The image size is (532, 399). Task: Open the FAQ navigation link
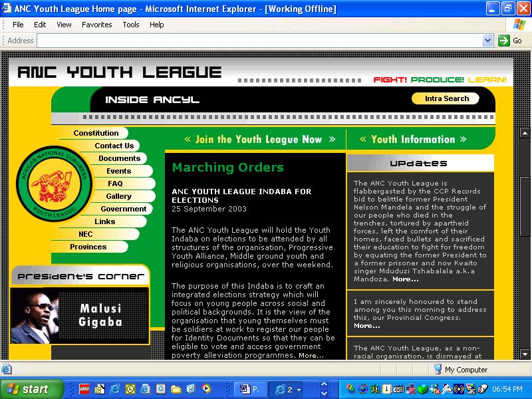[115, 184]
